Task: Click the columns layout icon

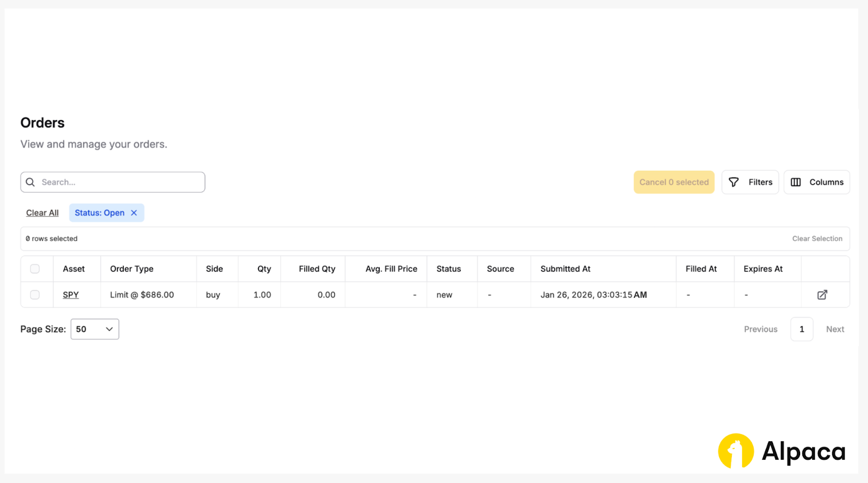Action: click(795, 182)
